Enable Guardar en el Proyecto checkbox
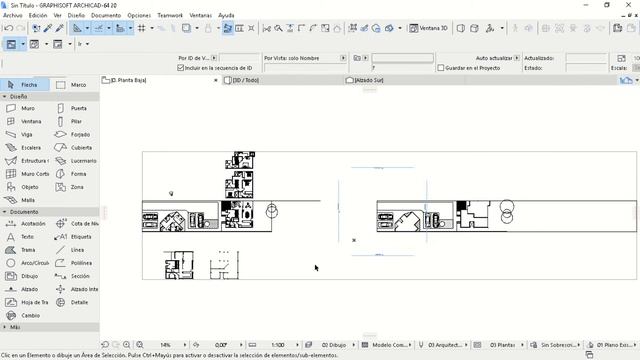 [441, 68]
